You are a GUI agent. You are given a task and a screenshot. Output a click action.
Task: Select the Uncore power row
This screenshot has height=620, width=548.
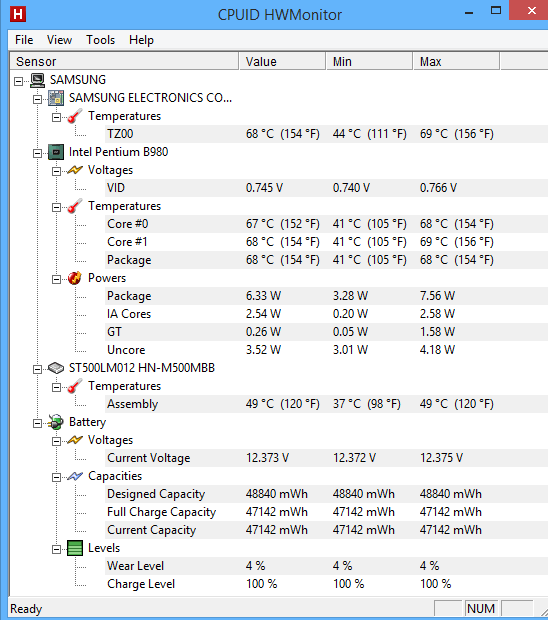(327, 350)
